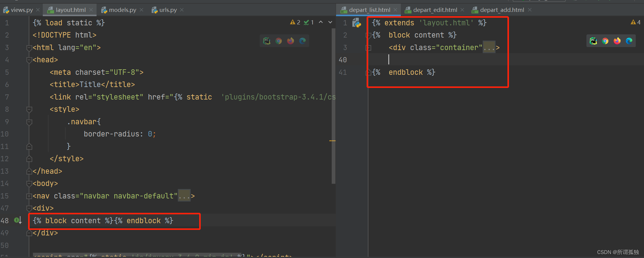Expand the folded ellipsis in nav navbar-default line

click(184, 196)
